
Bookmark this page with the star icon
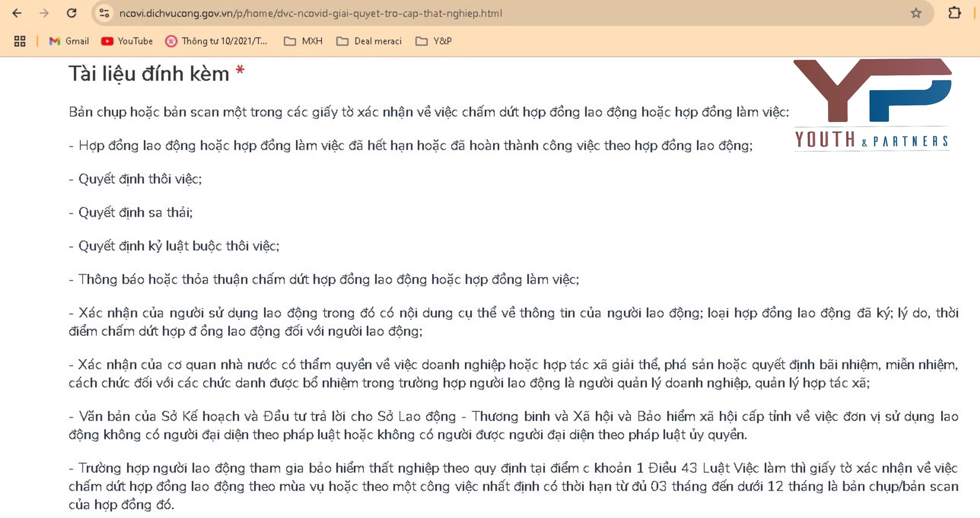pyautogui.click(x=916, y=13)
